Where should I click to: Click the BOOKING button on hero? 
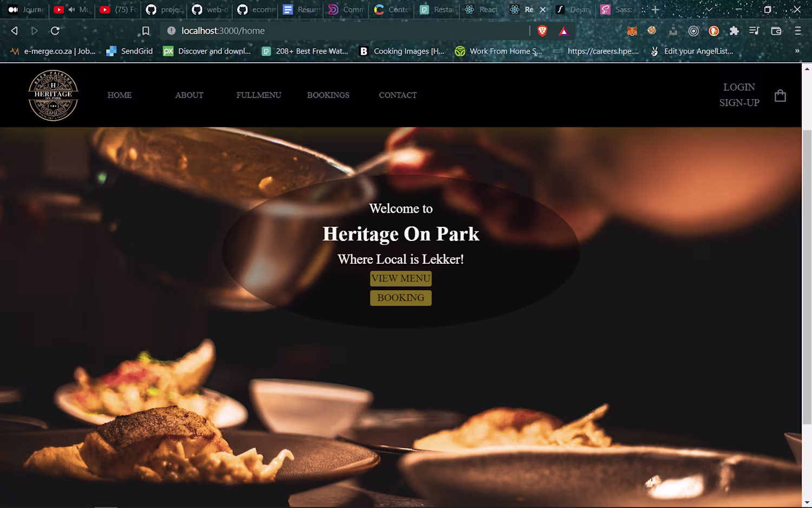(401, 298)
